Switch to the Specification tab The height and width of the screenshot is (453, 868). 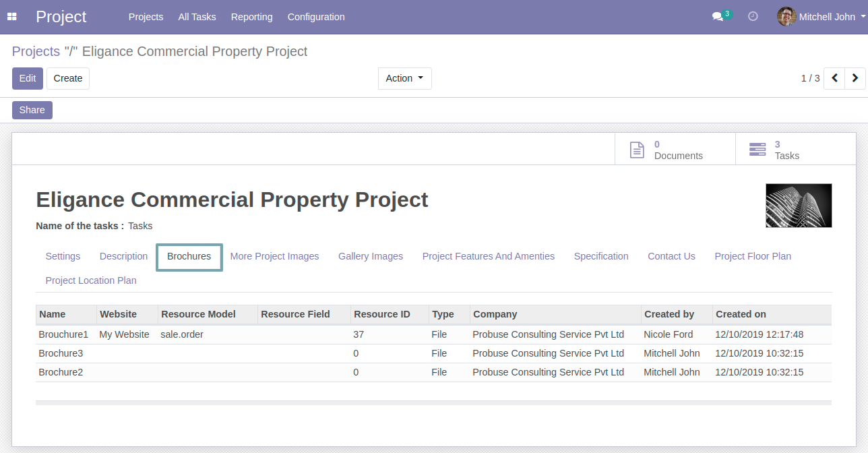click(601, 256)
